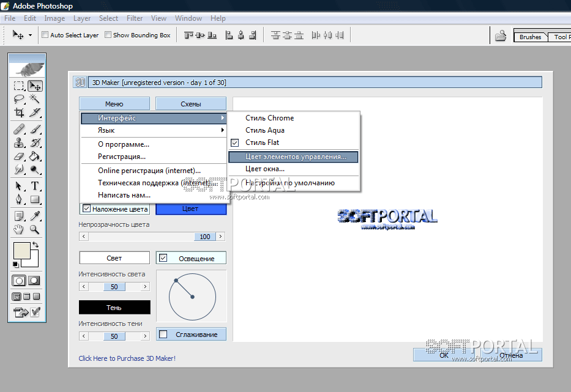Image resolution: width=571 pixels, height=392 pixels.
Task: Open the Filter menu
Action: pyautogui.click(x=135, y=18)
